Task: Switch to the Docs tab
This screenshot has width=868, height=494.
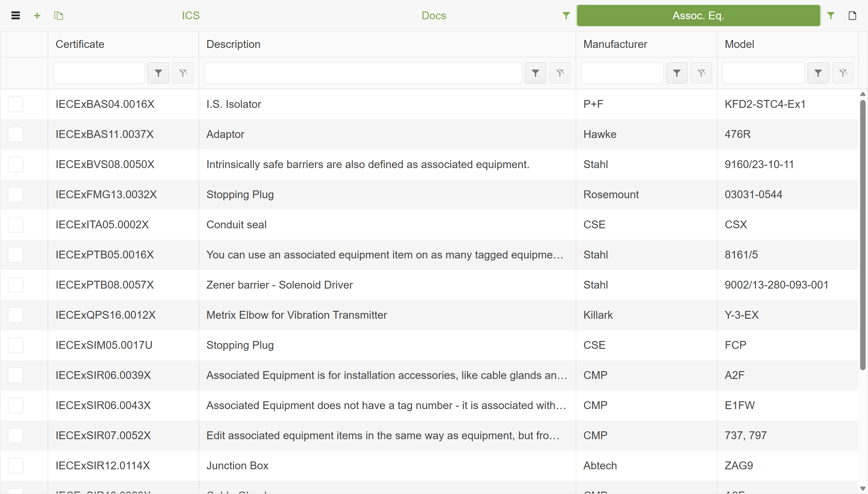Action: tap(434, 16)
